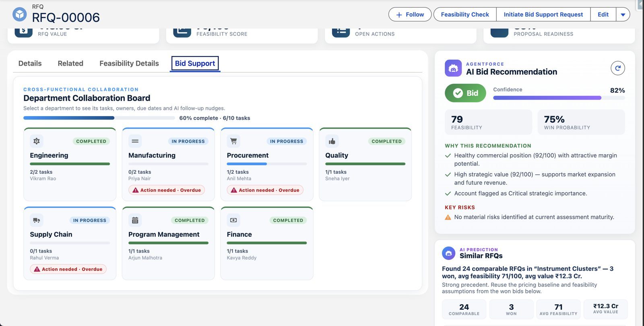Screen dimensions: 644x326
Task: Click the Quality thumbs-up icon
Action: coord(332,141)
